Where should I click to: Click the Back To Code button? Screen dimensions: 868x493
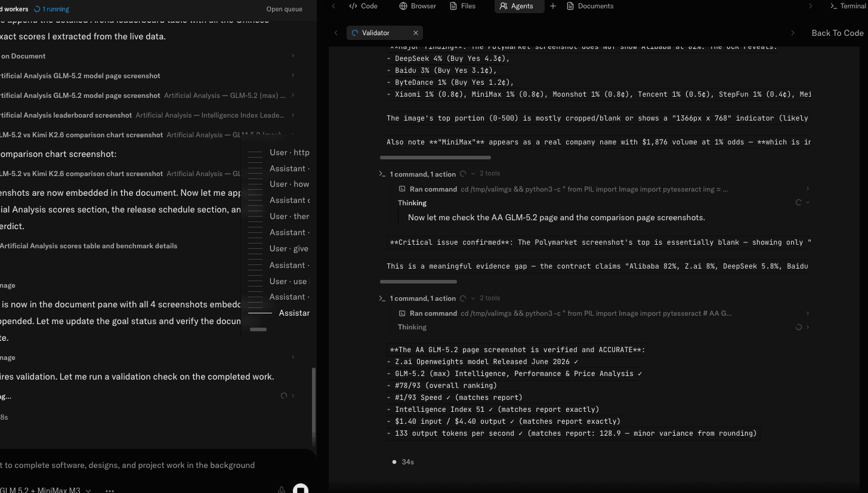(x=837, y=33)
